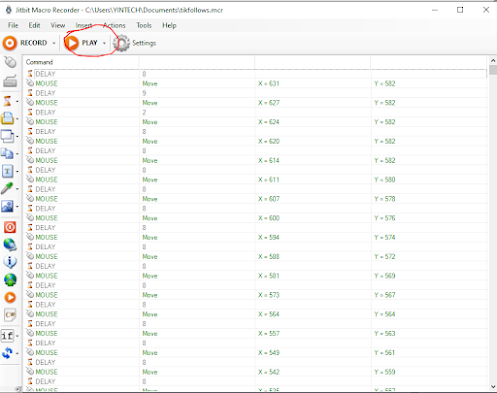The height and width of the screenshot is (393, 497).
Task: Click the scrollbar down arrow
Action: tap(493, 387)
